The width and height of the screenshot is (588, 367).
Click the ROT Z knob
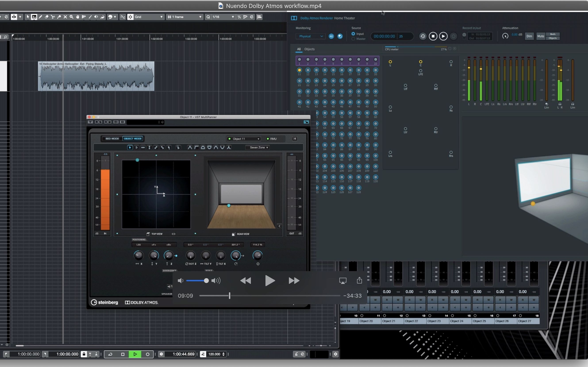(190, 255)
